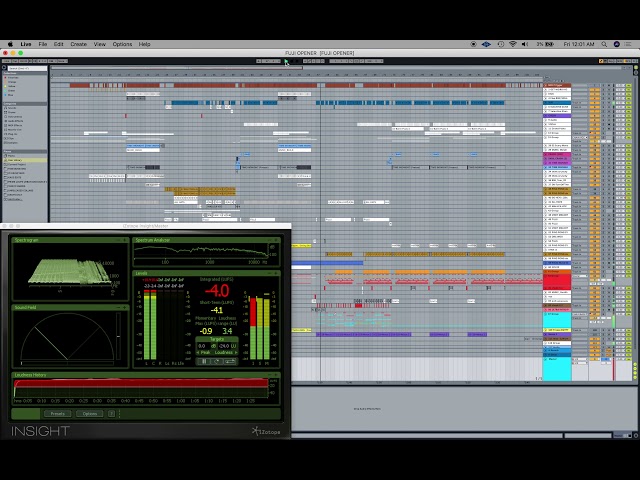Click the Peak target value field

(202, 346)
